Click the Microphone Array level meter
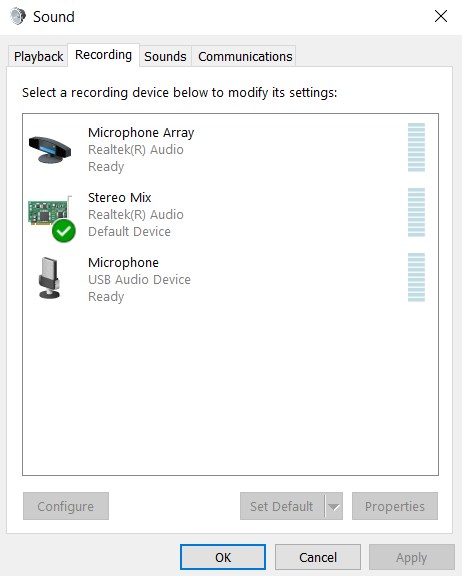The width and height of the screenshot is (462, 576). [x=416, y=147]
